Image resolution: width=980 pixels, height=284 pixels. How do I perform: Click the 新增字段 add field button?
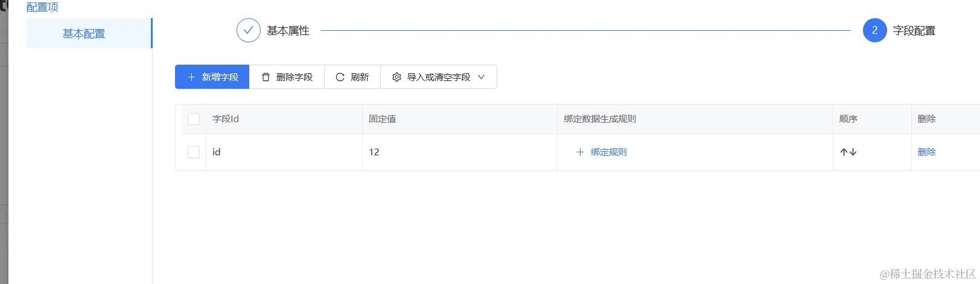[212, 77]
